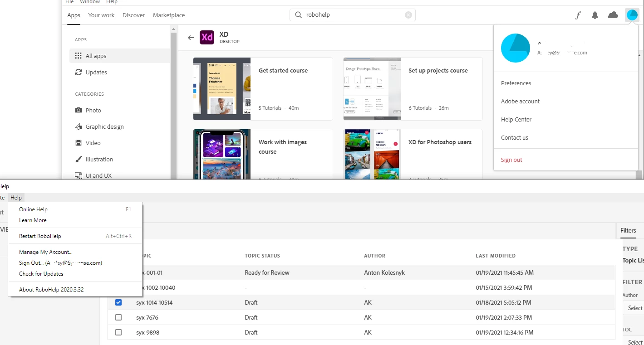Click the large profile picture in account panel
The height and width of the screenshot is (345, 644).
pos(516,48)
